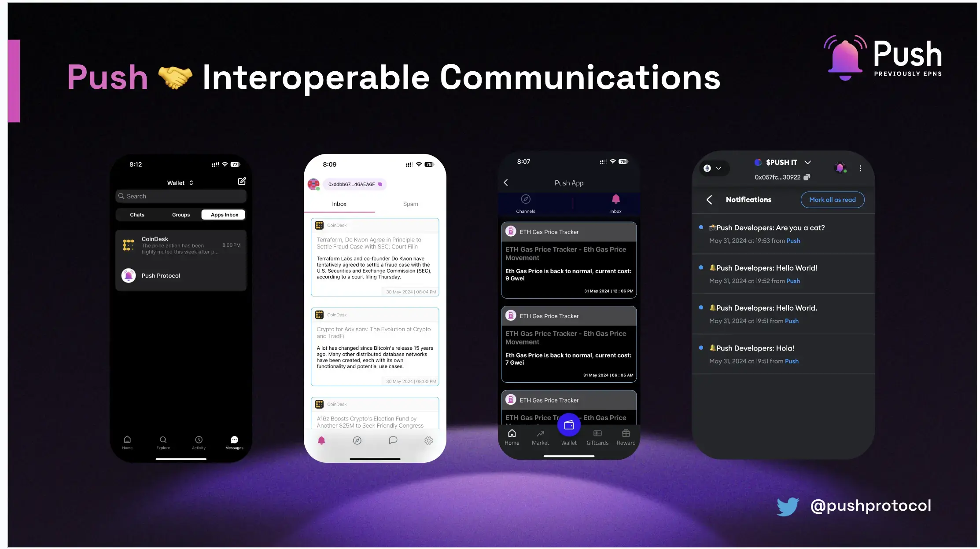Click Mark all as read button

[x=833, y=200]
